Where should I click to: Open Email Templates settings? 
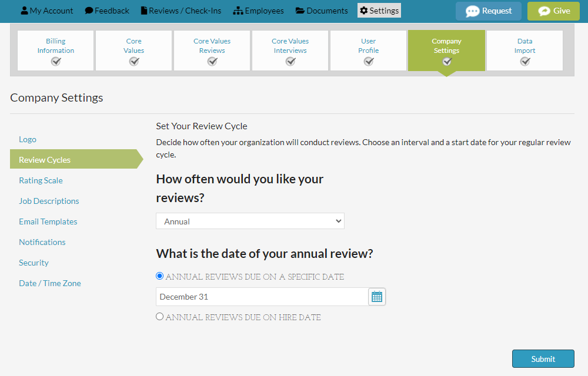[x=48, y=221]
